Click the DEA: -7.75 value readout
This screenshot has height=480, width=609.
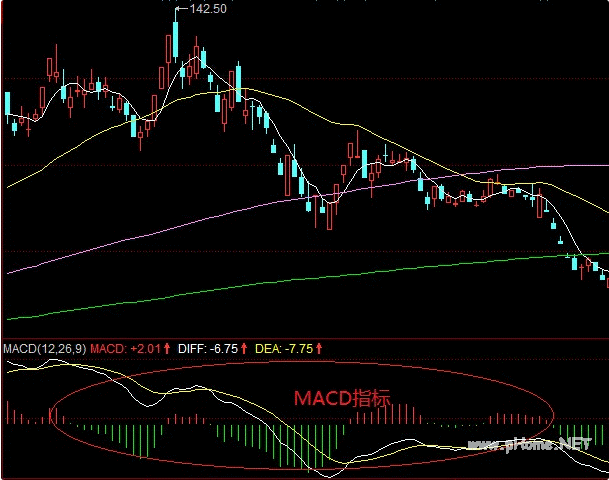click(x=284, y=348)
